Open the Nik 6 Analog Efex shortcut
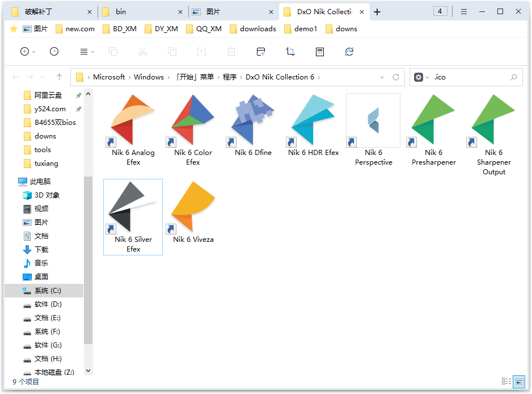This screenshot has height=394, width=532. point(133,130)
